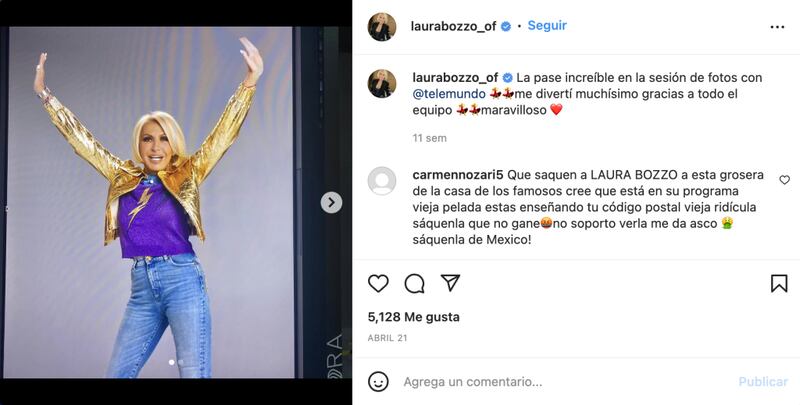
Task: Save post using the bookmark icon
Action: click(779, 283)
